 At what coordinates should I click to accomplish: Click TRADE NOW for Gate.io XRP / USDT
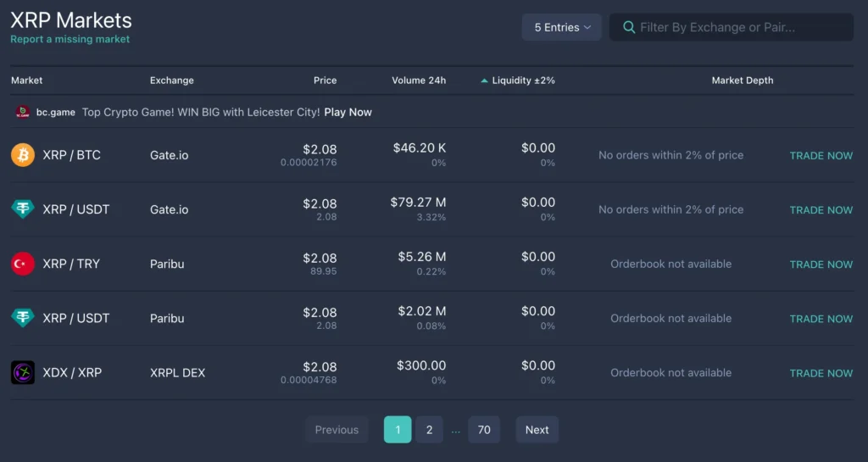click(821, 209)
